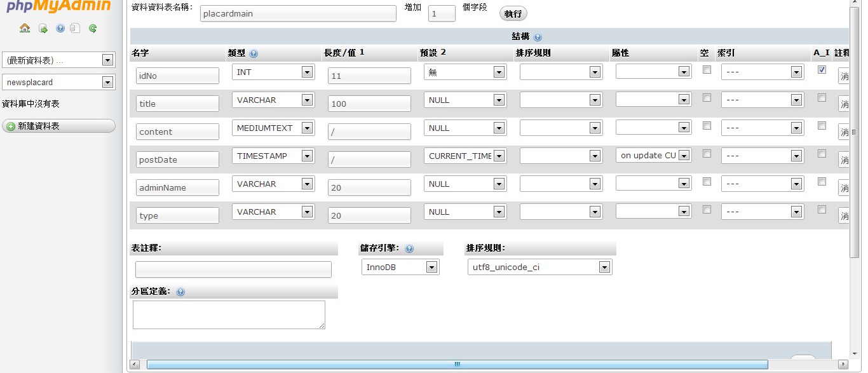The width and height of the screenshot is (868, 373).
Task: Open the collation dropdown for title row
Action: click(x=560, y=100)
